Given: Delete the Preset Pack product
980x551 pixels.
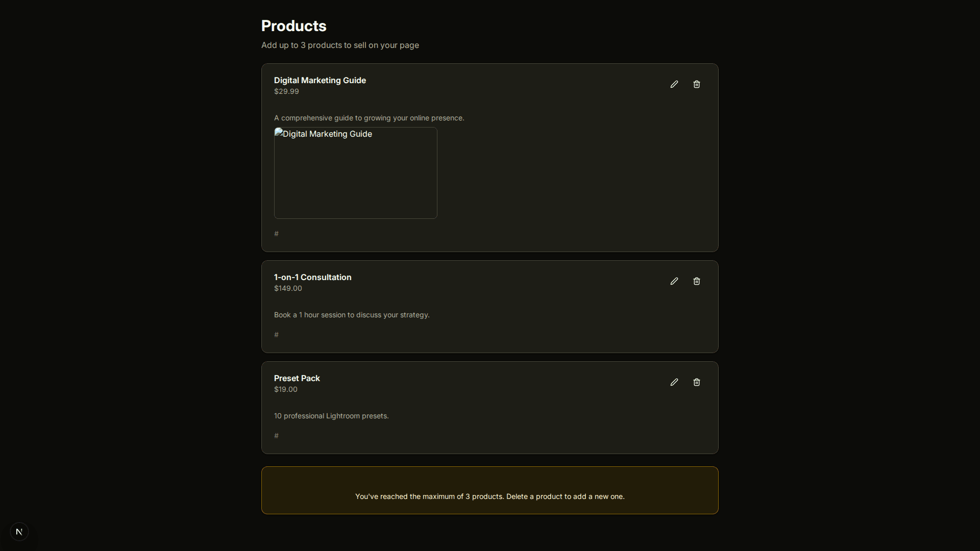Looking at the screenshot, I should tap(697, 382).
